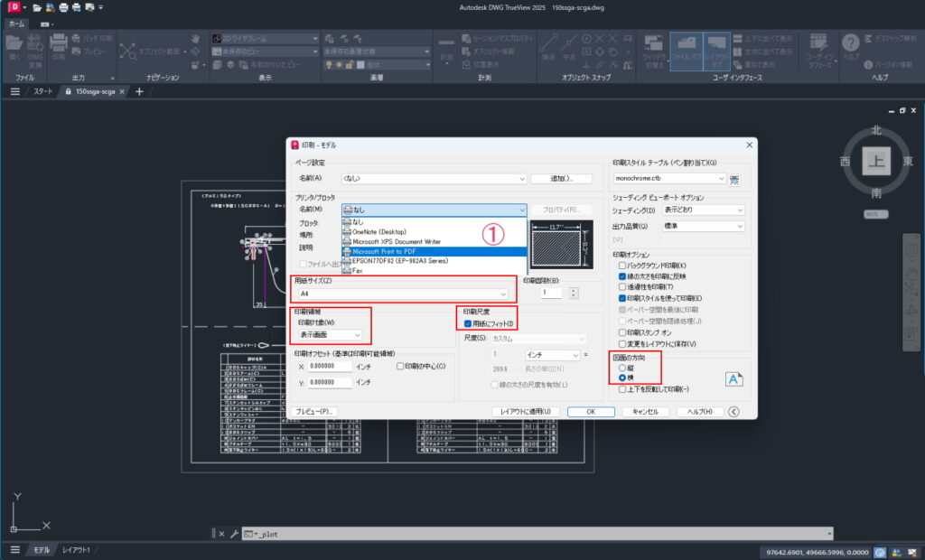Screen dimensions: 925x560
Task: Open the 用紙サイズ A4 dropdown
Action: point(503,294)
